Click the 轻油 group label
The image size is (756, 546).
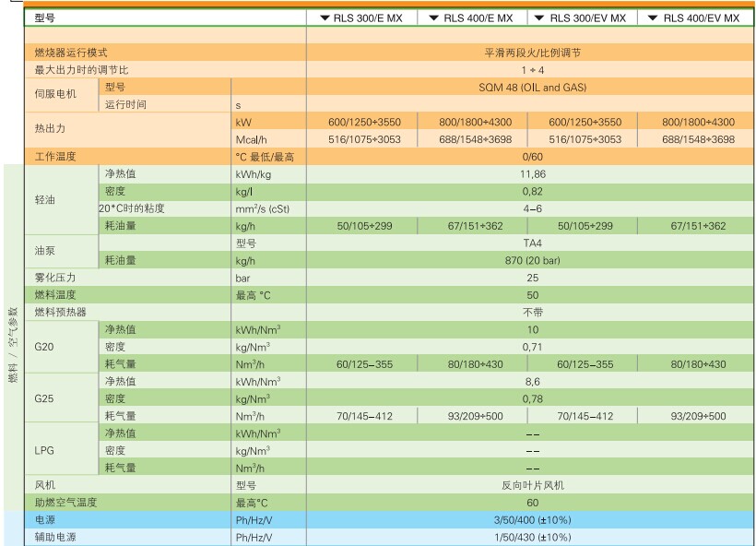tap(45, 200)
